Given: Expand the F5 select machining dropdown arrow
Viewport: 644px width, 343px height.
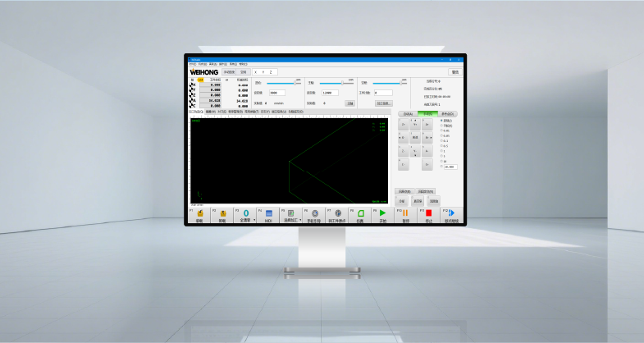Looking at the screenshot, I should pyautogui.click(x=300, y=220).
